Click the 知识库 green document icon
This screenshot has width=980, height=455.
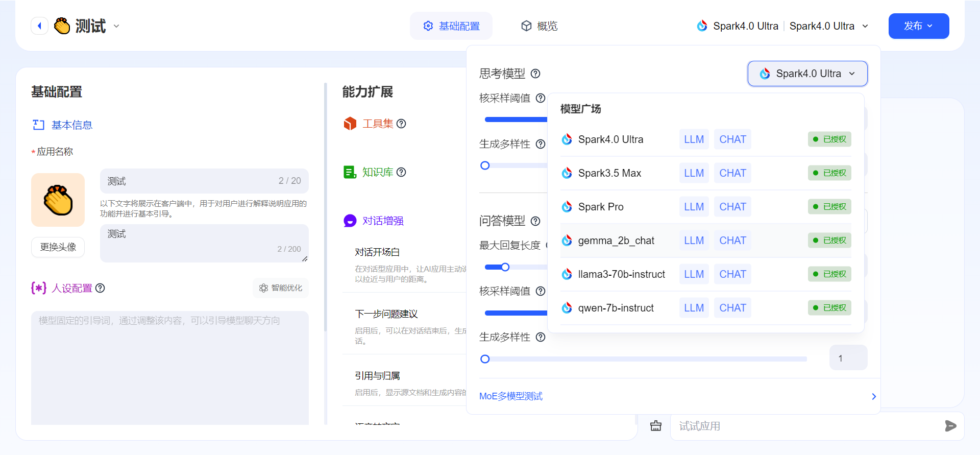(350, 172)
